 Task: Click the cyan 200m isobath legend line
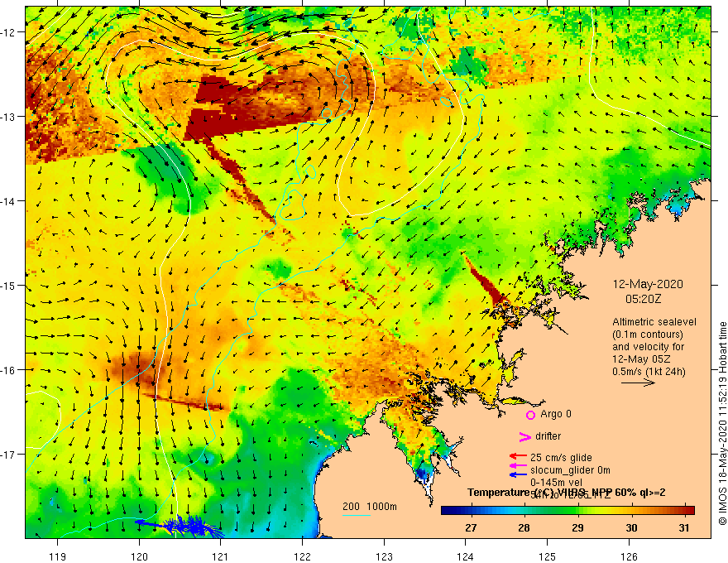coord(356,515)
